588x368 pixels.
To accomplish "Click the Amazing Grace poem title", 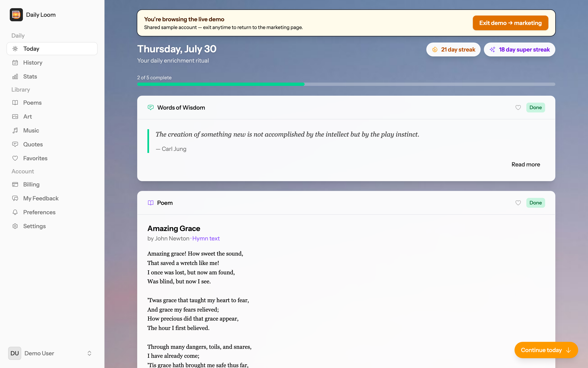I will point(174,228).
